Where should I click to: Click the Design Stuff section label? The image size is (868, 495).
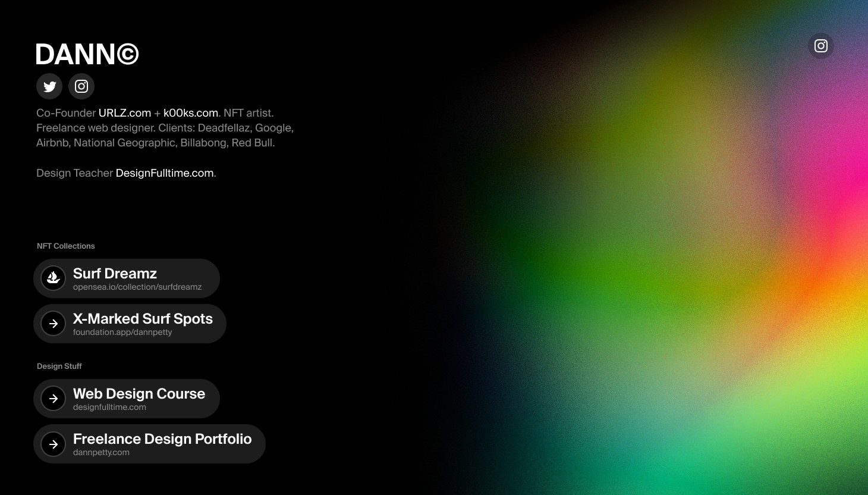click(59, 366)
